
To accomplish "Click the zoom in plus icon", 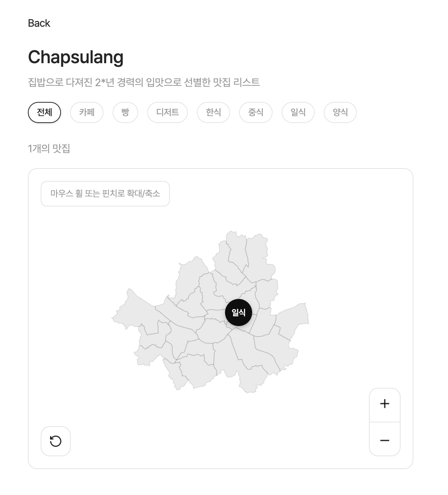I will coord(384,404).
